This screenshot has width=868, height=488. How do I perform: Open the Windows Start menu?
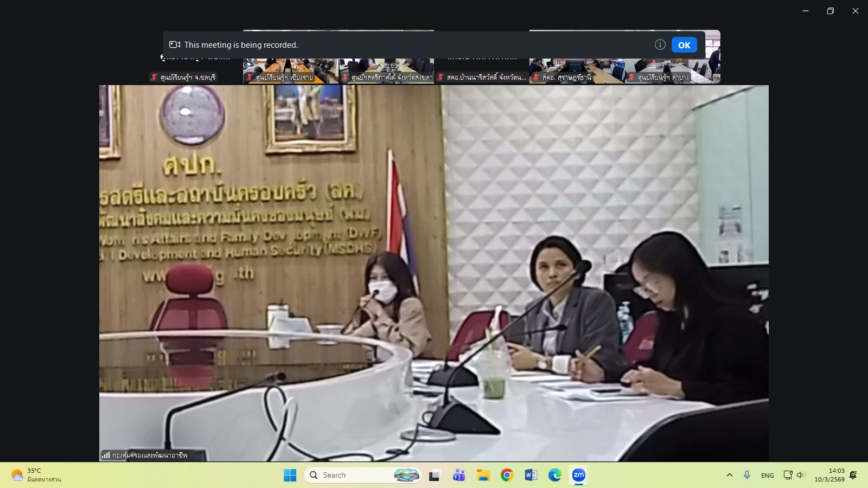pyautogui.click(x=290, y=476)
